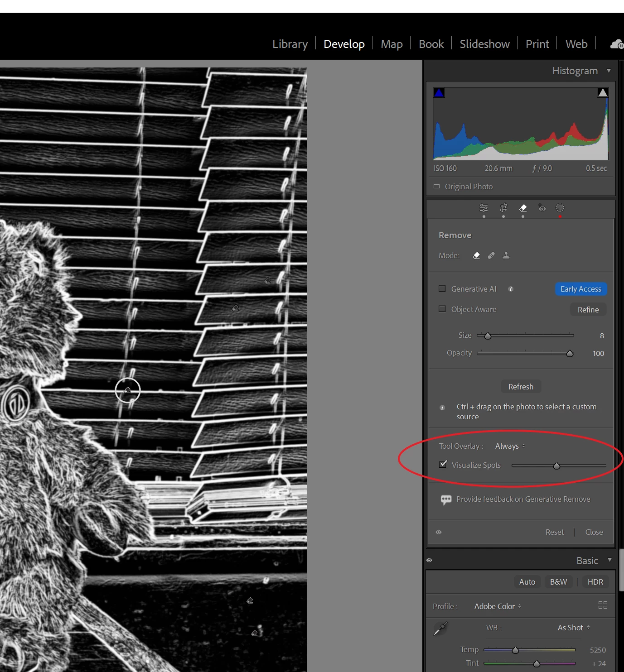
Task: Select the active circled spot on the photo
Action: (x=128, y=390)
